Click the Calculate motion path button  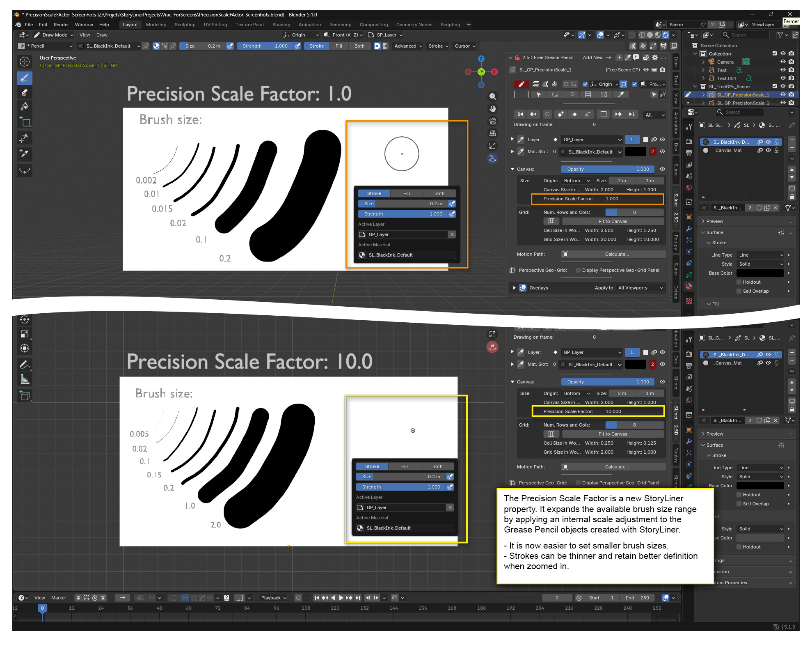click(617, 254)
